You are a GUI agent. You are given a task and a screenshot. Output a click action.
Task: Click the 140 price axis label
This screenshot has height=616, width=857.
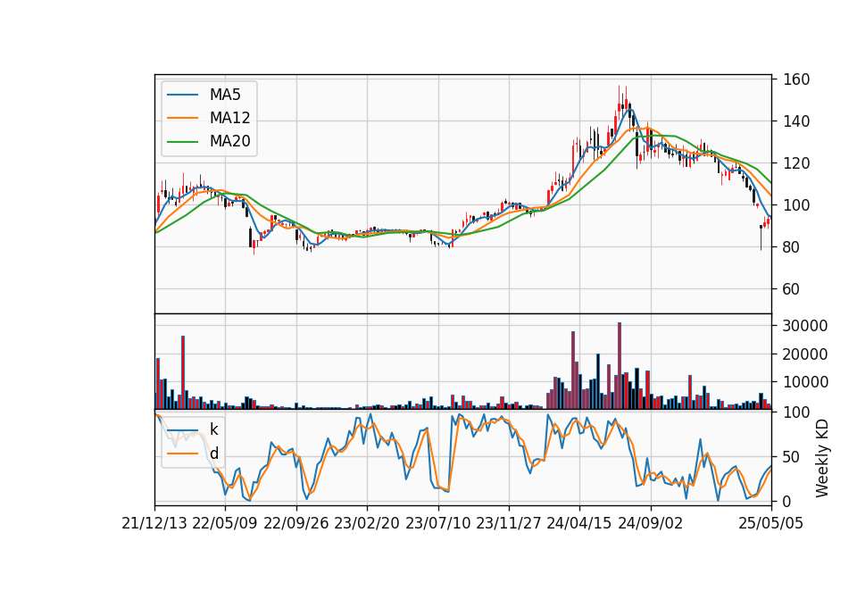[796, 121]
